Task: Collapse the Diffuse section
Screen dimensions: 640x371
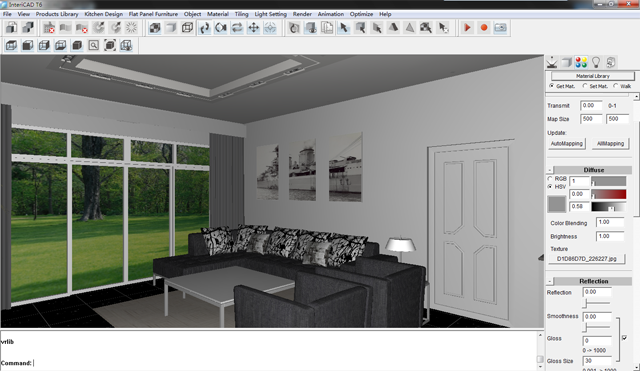Action: point(550,170)
